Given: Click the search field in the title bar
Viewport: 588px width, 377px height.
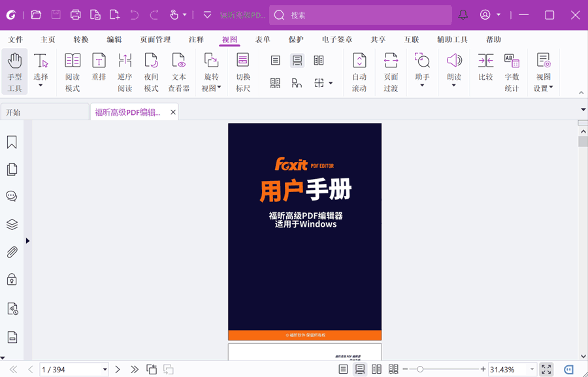Looking at the screenshot, I should pos(361,15).
